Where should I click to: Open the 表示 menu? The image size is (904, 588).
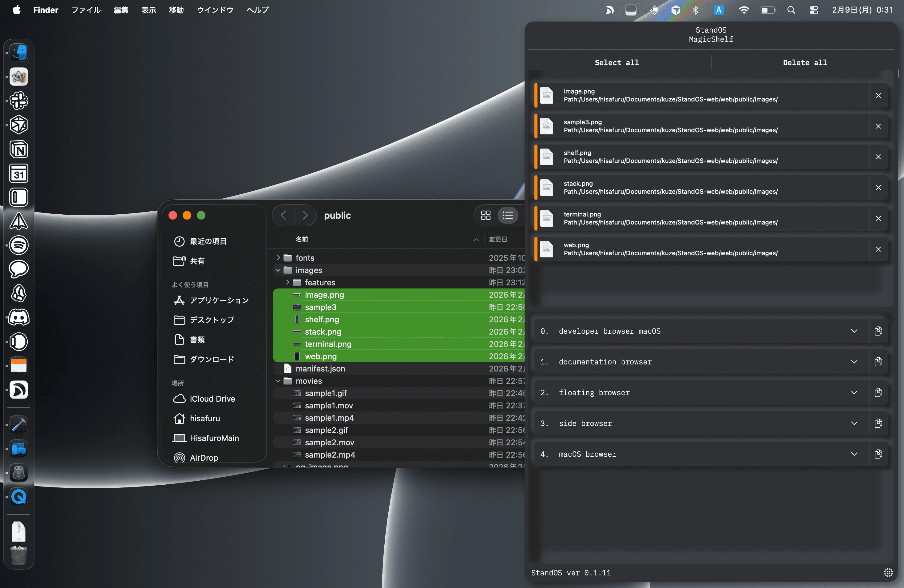tap(149, 10)
